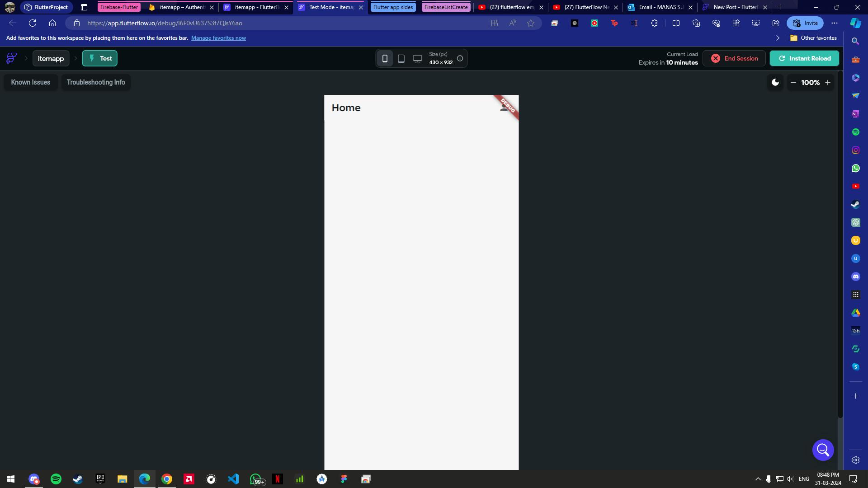
Task: Open Visual Studio Code from taskbar
Action: click(x=233, y=479)
